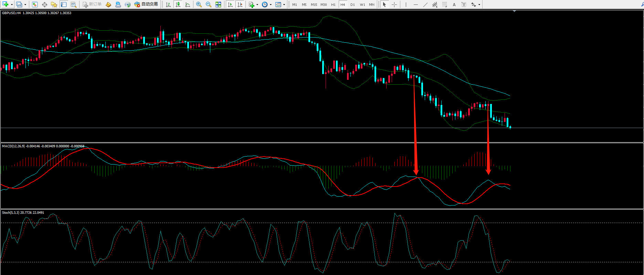Open the Strategy Tester icon

[x=73, y=4]
